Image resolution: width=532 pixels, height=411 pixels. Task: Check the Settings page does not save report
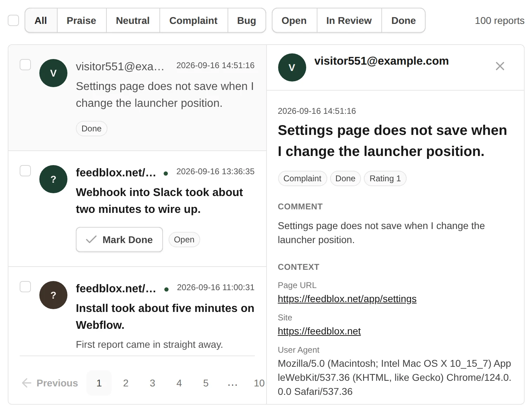tap(25, 65)
